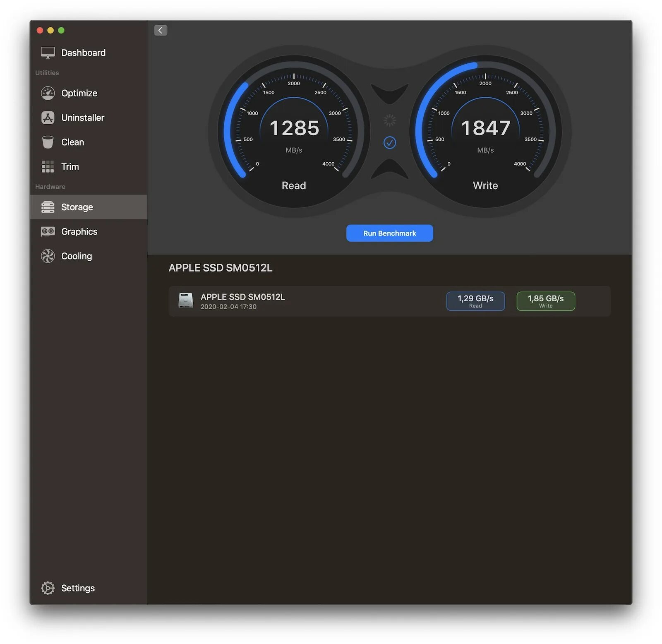
Task: Click the disk icon beside APPLE SSD SM0512L
Action: (185, 301)
